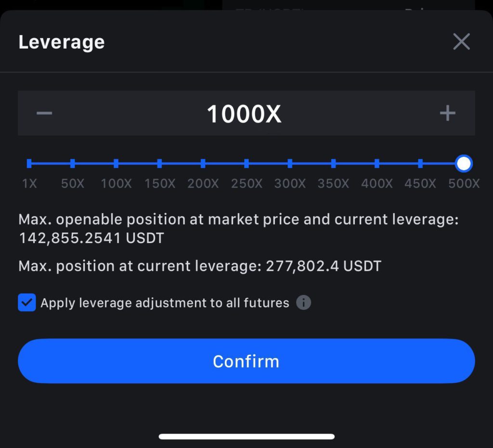The height and width of the screenshot is (448, 493).
Task: Tap the 200X label under the slider
Action: click(x=203, y=184)
